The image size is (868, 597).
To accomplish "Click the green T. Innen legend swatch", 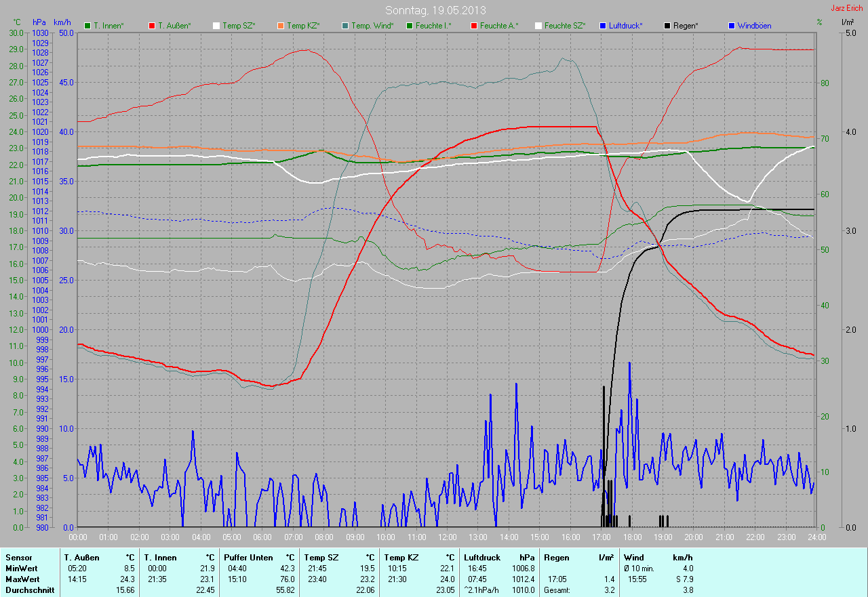I will 87,26.
